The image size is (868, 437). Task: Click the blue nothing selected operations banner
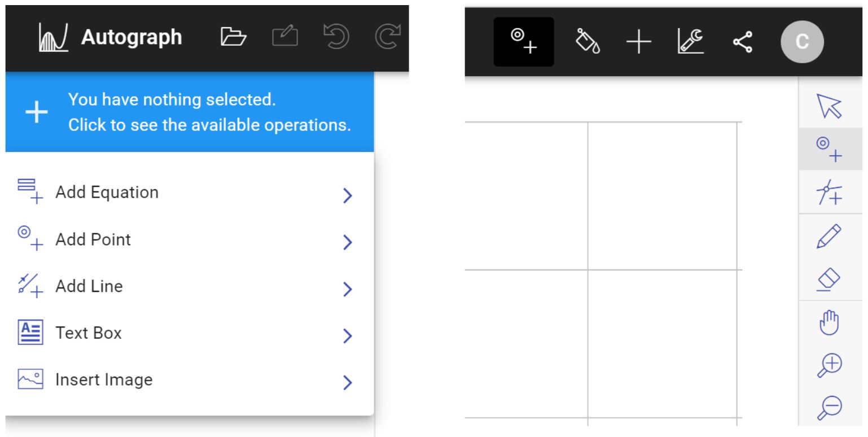(190, 112)
